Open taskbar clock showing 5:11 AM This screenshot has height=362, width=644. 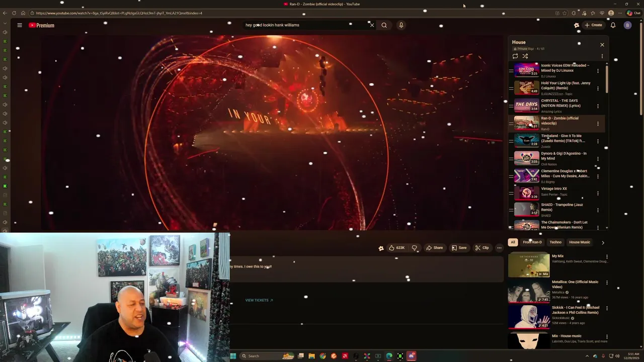[631, 356]
